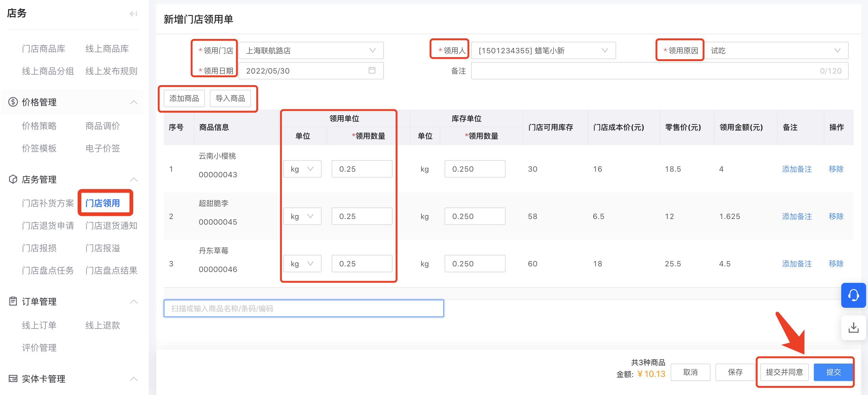
Task: Open 门店报溢 menu item
Action: pos(103,248)
